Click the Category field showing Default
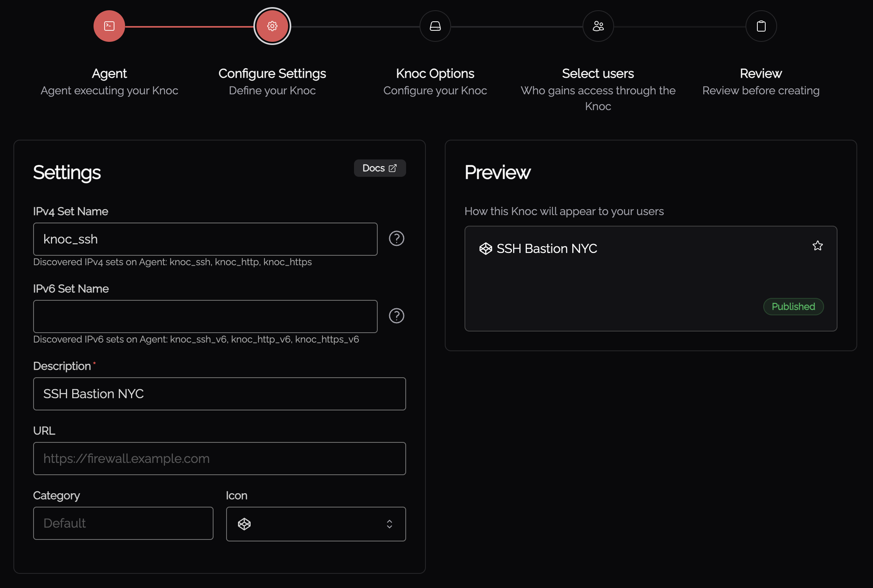Viewport: 873px width, 588px height. coord(123,523)
